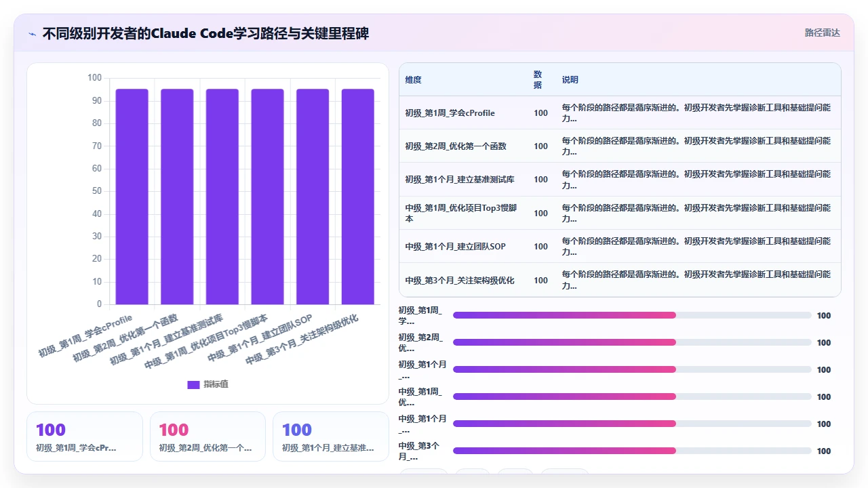Select table cell 中级_第1周_优化项目Top3慢脚本

462,213
